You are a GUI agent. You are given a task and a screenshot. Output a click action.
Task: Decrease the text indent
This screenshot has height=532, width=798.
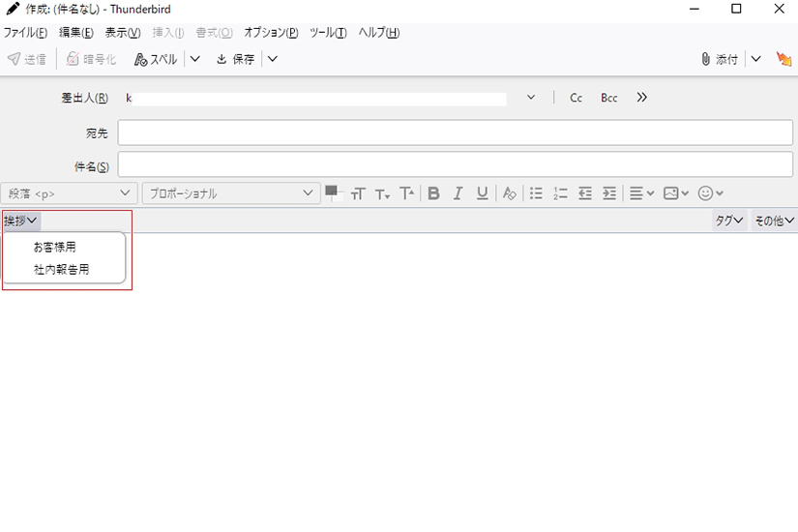pos(585,193)
